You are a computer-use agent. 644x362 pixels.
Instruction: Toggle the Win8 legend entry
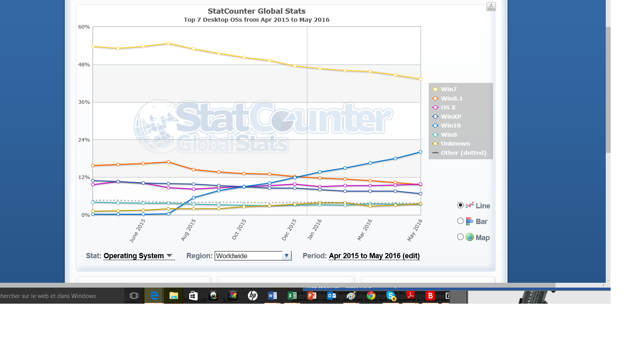(445, 135)
